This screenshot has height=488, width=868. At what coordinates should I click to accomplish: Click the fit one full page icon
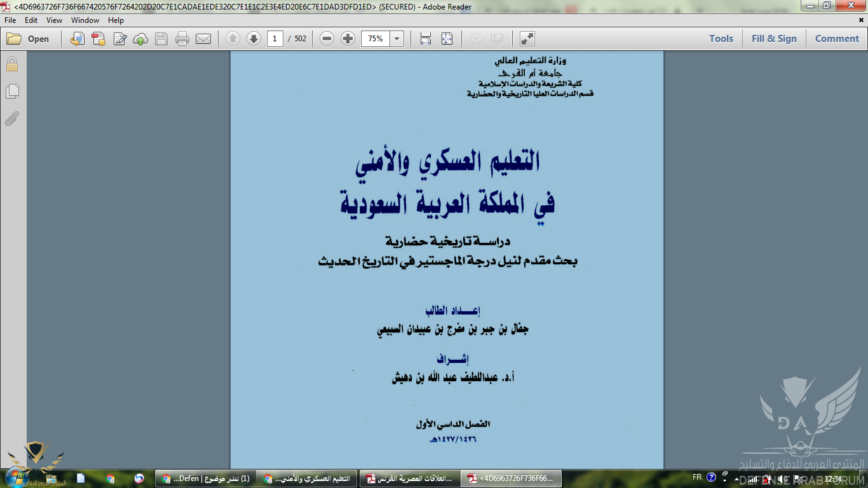coord(447,39)
